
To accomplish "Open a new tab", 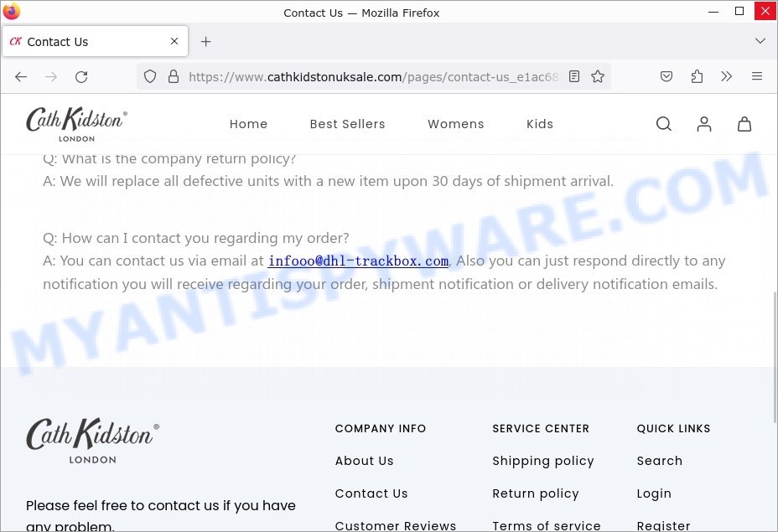I will pyautogui.click(x=206, y=42).
